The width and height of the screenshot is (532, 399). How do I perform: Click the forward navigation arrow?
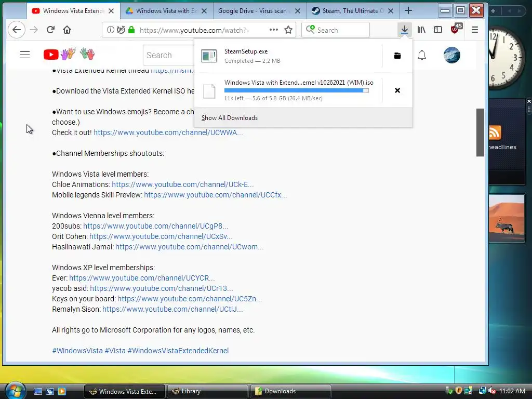34,30
